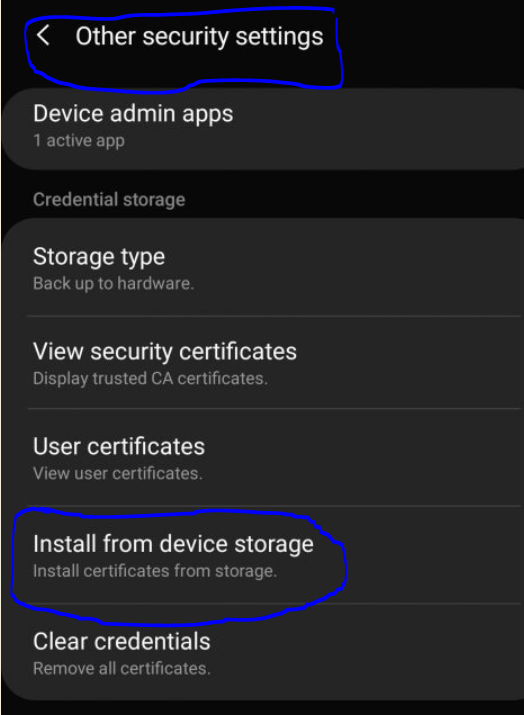Viewport: 524px width, 715px height.
Task: Select the Credential storage section header
Action: click(x=109, y=200)
